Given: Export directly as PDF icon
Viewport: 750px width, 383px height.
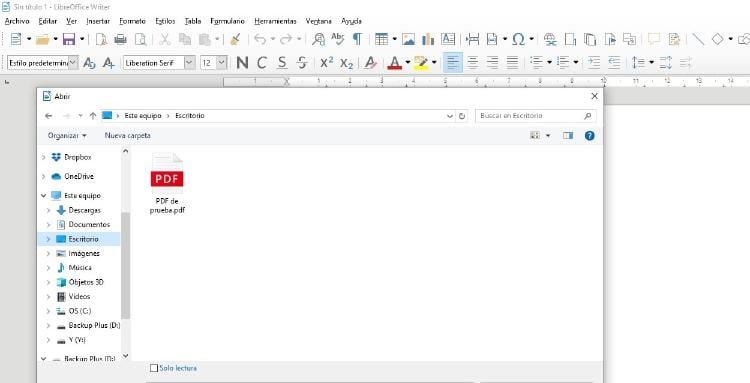Looking at the screenshot, I should click(x=101, y=39).
